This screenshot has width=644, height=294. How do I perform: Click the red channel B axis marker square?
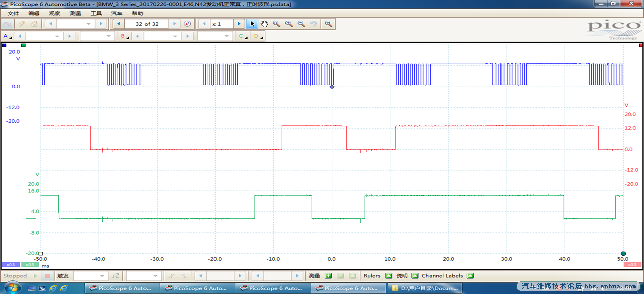click(x=641, y=45)
